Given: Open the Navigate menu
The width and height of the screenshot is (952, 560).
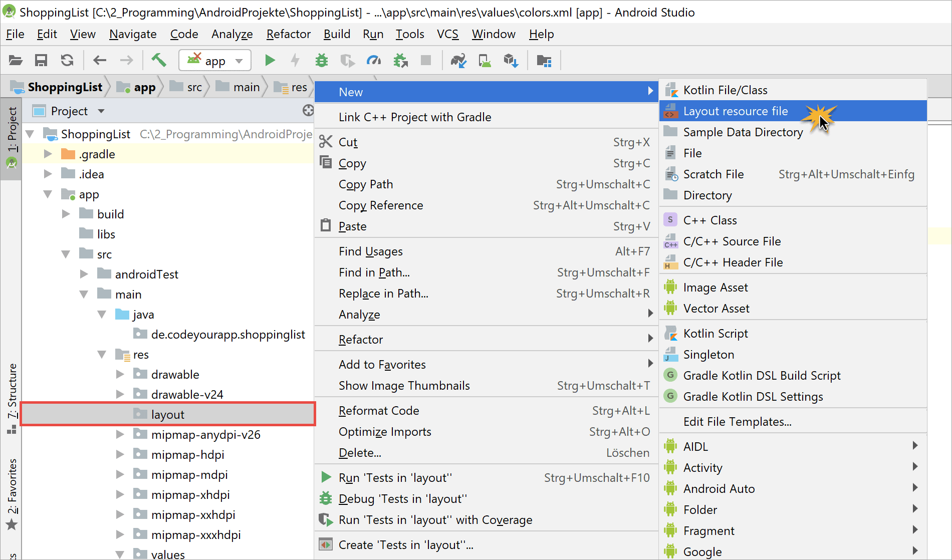Looking at the screenshot, I should tap(133, 34).
